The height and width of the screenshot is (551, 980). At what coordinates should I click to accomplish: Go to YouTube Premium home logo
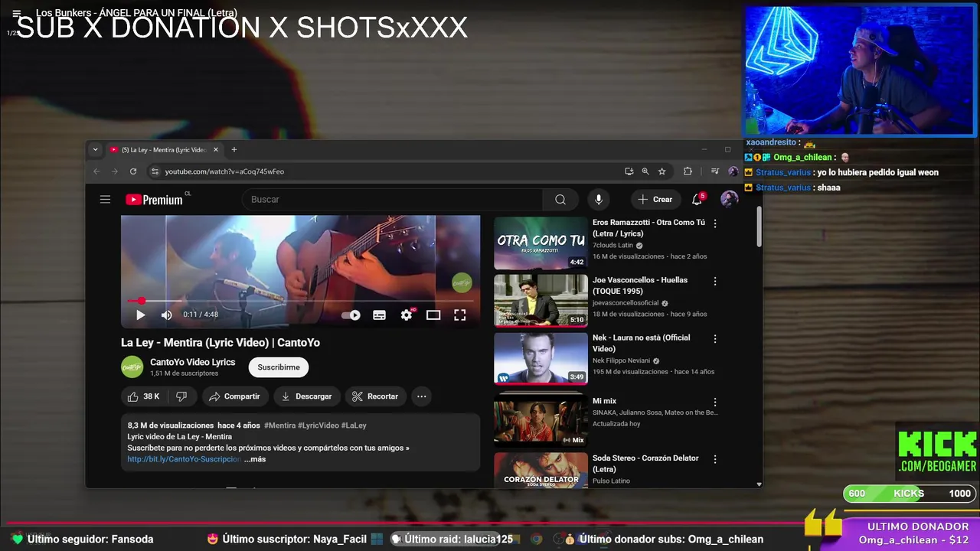coord(155,200)
